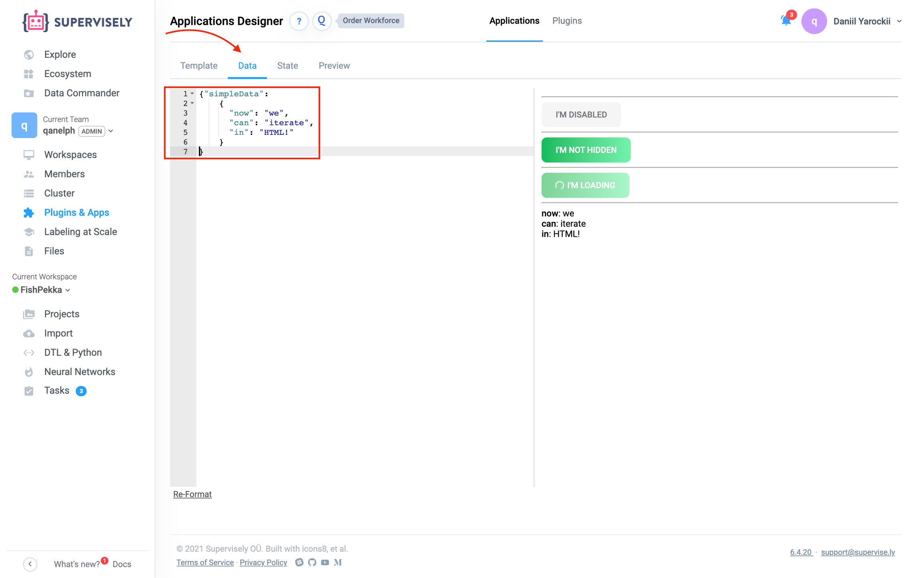Open the Slack community icon in footer

coord(299,562)
